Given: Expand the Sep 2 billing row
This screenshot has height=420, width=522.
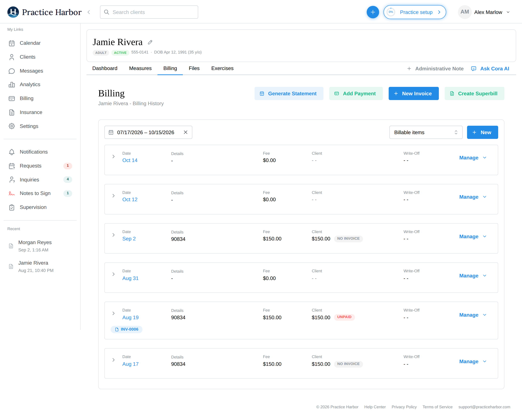Looking at the screenshot, I should point(113,235).
